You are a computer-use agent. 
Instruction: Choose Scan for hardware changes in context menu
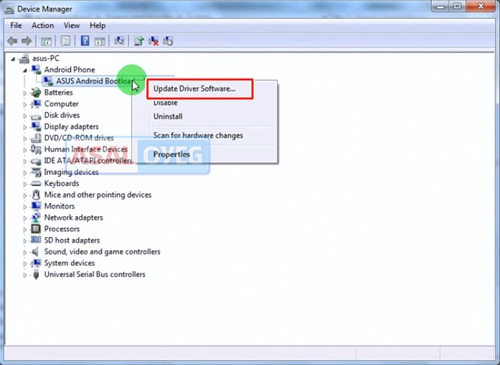pyautogui.click(x=198, y=135)
